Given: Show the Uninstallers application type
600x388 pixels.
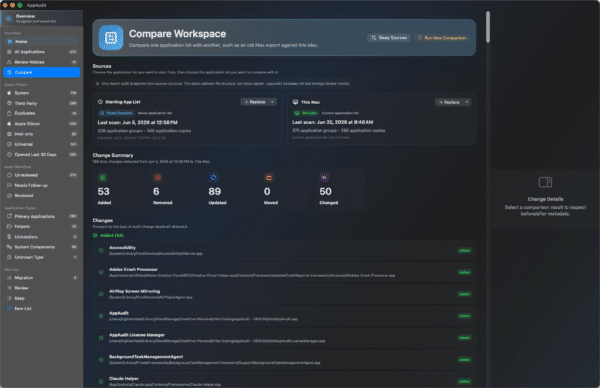Looking at the screenshot, I should [41, 237].
